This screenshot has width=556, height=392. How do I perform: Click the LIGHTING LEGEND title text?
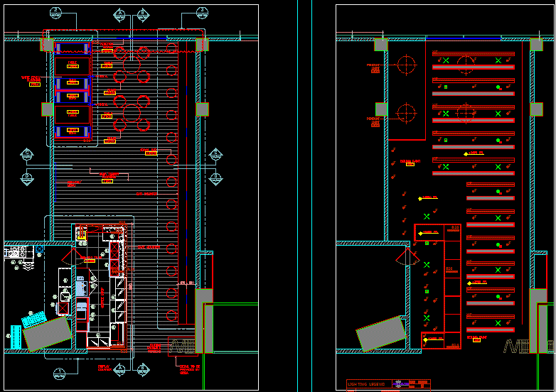click(x=368, y=384)
